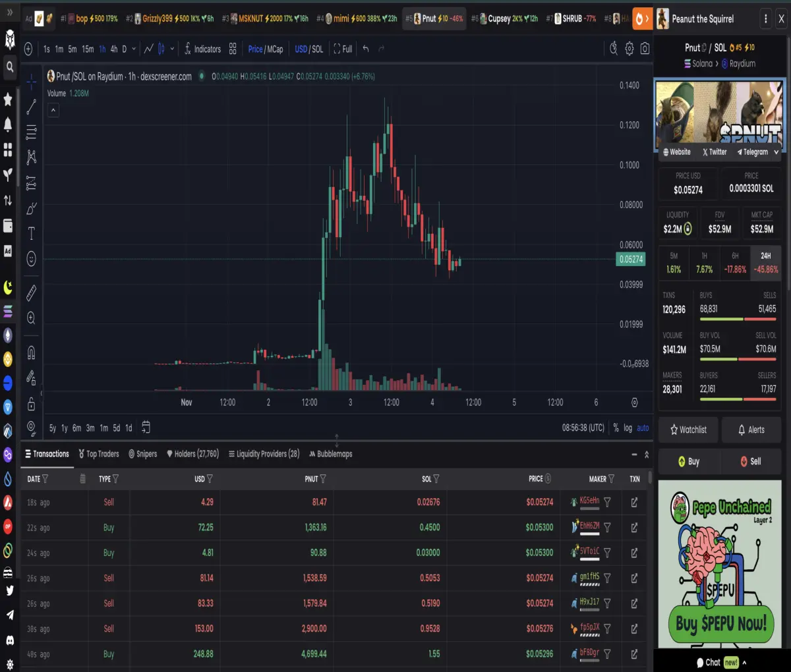Open the Go to date calendar icon
The image size is (791, 672).
click(146, 428)
